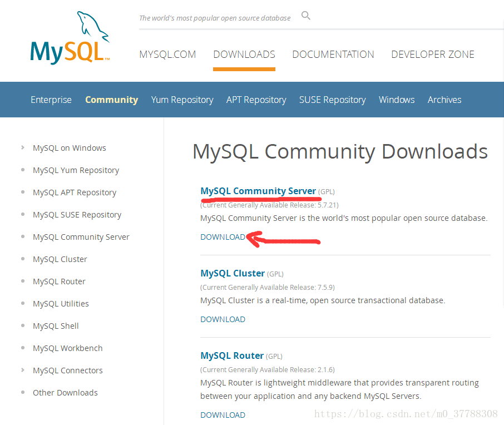The width and height of the screenshot is (504, 425).
Task: Click the release 7.5.9 version text
Action: (268, 288)
